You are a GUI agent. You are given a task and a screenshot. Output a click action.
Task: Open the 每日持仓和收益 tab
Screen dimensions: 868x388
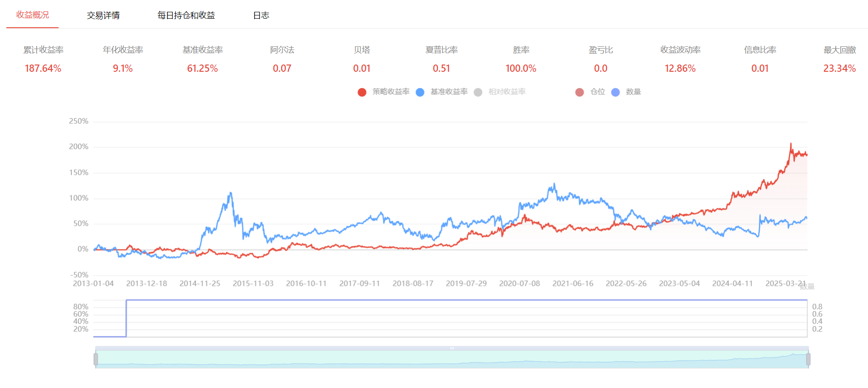[186, 15]
